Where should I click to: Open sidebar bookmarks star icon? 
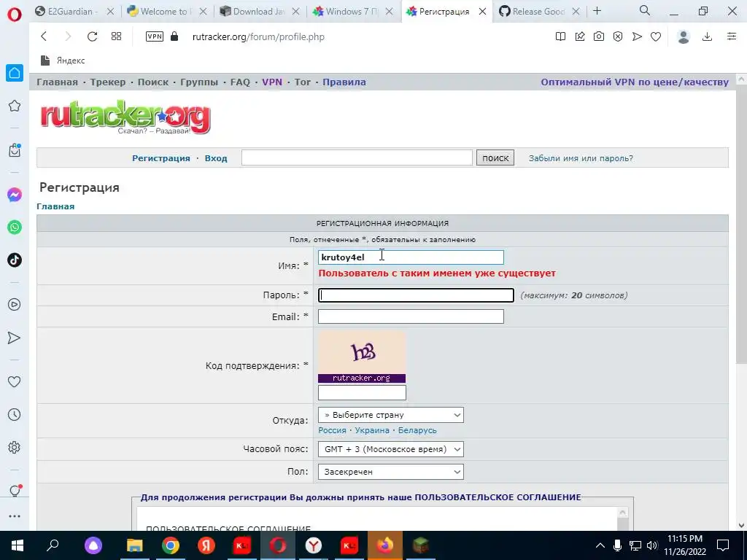coord(15,106)
